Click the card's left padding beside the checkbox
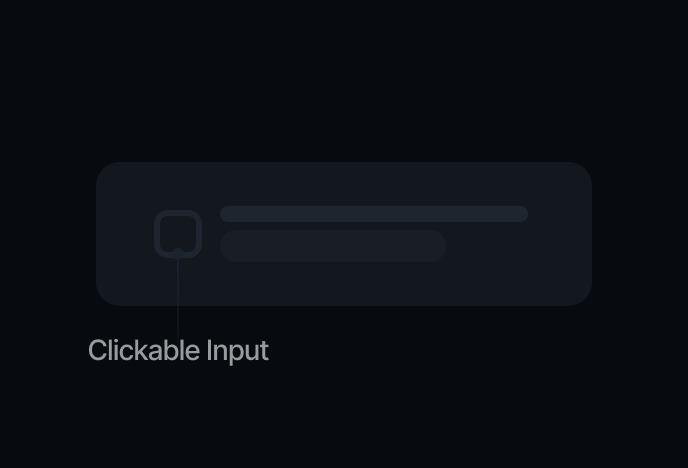Screen dimensions: 688x468 coord(125,234)
